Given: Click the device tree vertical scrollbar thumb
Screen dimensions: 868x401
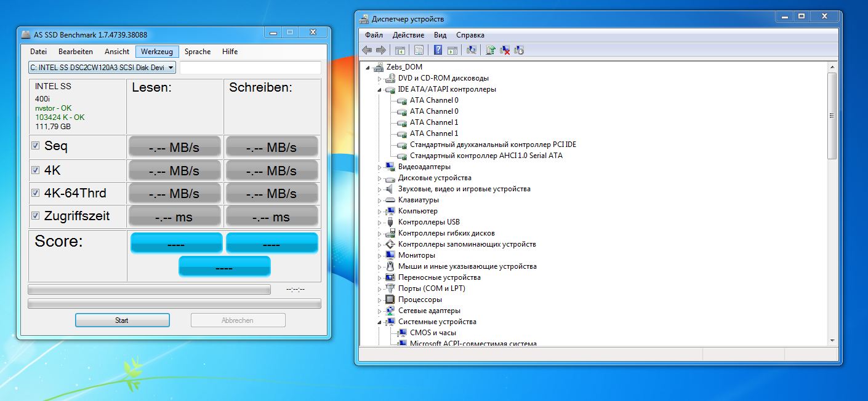Looking at the screenshot, I should click(832, 115).
